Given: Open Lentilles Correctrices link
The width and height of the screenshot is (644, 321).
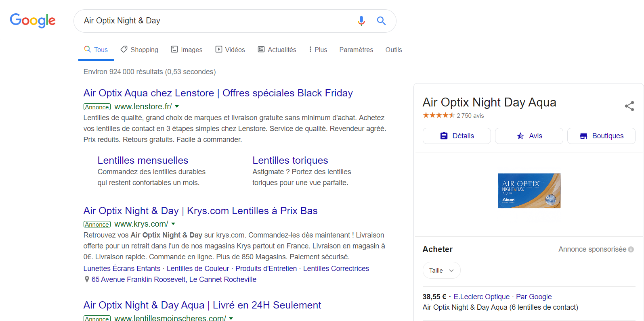Looking at the screenshot, I should (x=336, y=269).
